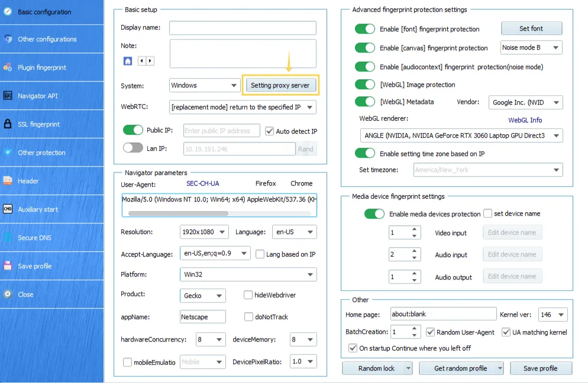The width and height of the screenshot is (588, 383).
Task: Open the Platform Win32 dropdown
Action: click(x=248, y=274)
